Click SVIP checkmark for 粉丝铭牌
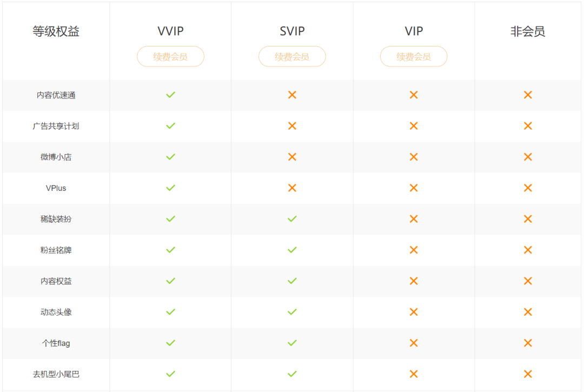Screen dimensions: 584x392 (x=292, y=250)
